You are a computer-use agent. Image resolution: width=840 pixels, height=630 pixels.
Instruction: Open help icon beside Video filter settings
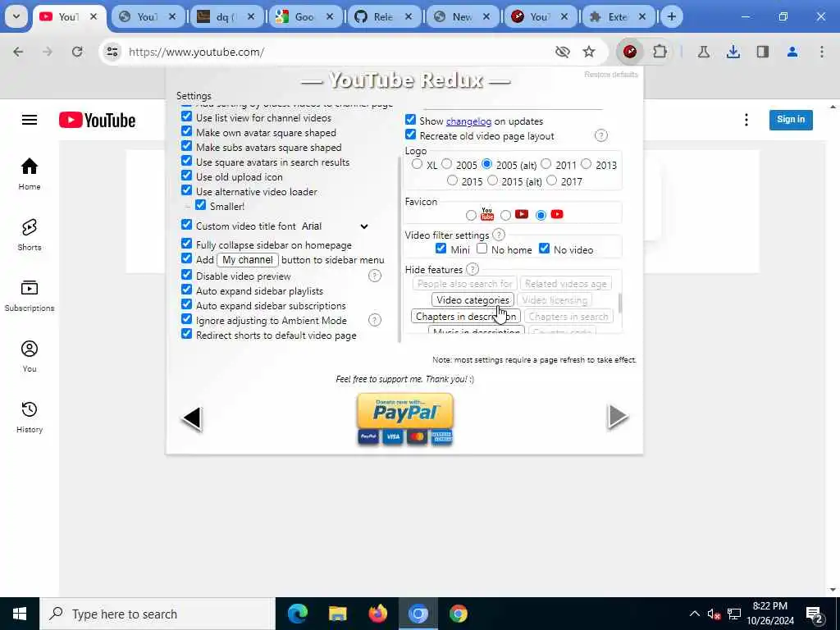point(498,235)
